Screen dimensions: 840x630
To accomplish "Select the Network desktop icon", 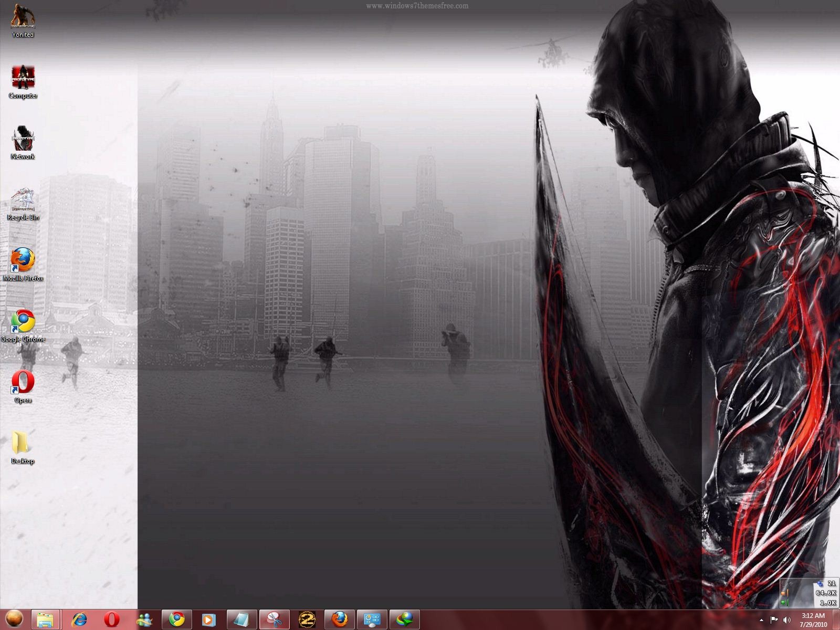I will tap(23, 143).
